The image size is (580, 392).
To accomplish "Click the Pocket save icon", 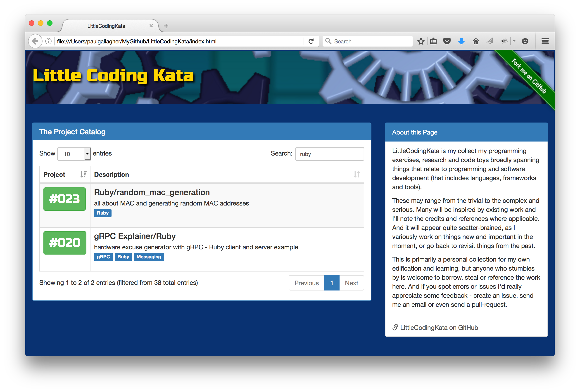I will click(x=447, y=41).
